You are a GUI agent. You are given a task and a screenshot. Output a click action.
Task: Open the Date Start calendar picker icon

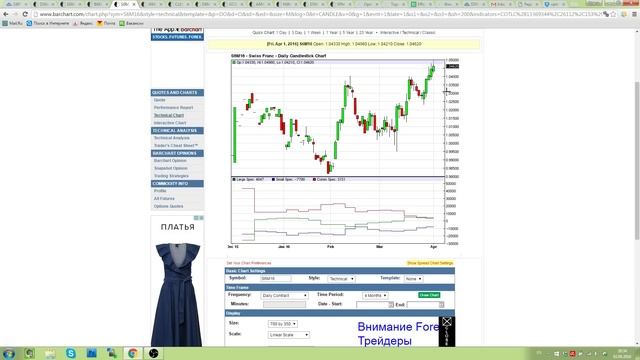(391, 305)
